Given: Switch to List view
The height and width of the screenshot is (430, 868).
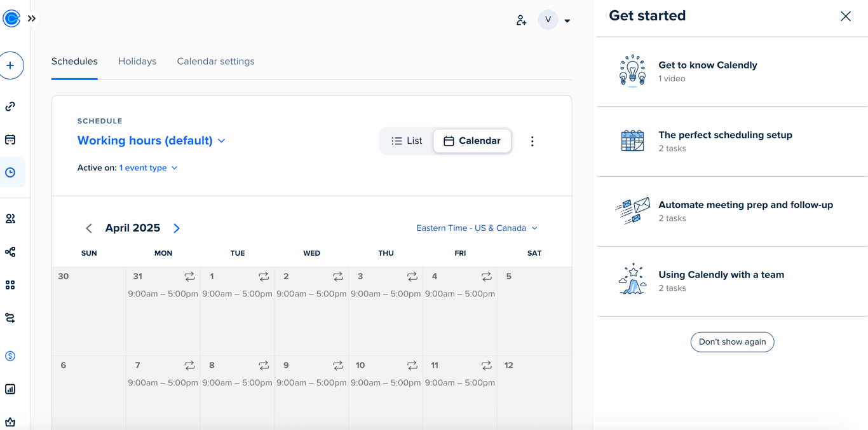Looking at the screenshot, I should [x=407, y=141].
